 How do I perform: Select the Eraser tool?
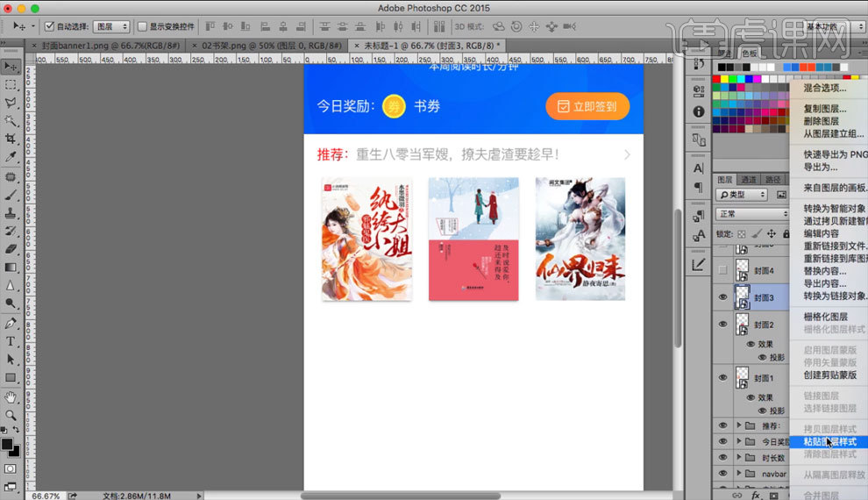(11, 248)
